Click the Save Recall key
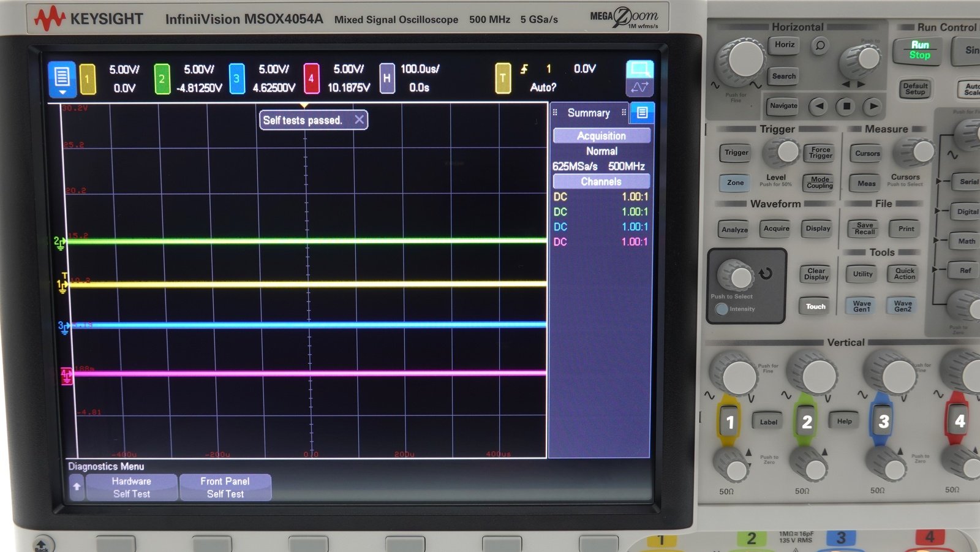Screen dimensions: 980x552 (x=865, y=229)
